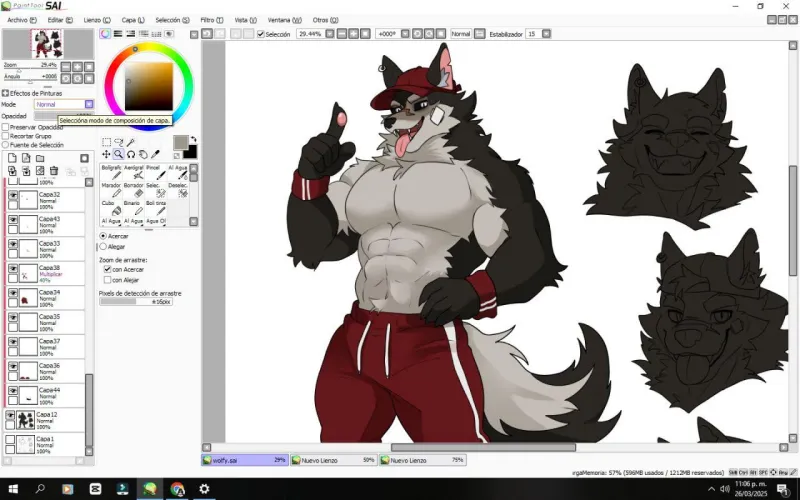The width and height of the screenshot is (800, 500).
Task: Select the Rotate view tool
Action: tap(131, 154)
